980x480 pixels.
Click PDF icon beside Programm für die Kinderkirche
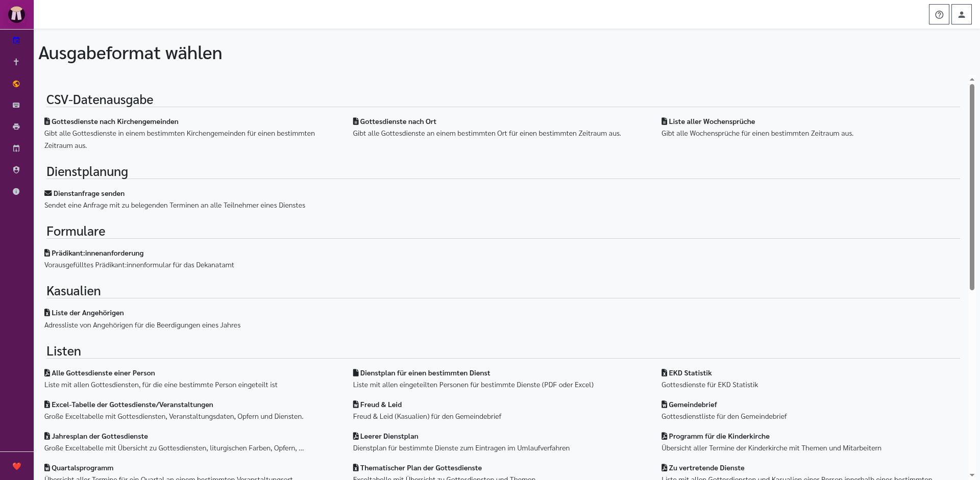coord(664,436)
